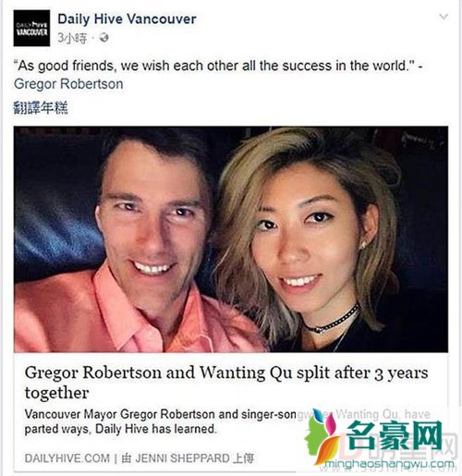Click the 由 label before Jenni Sheppard

(x=127, y=458)
